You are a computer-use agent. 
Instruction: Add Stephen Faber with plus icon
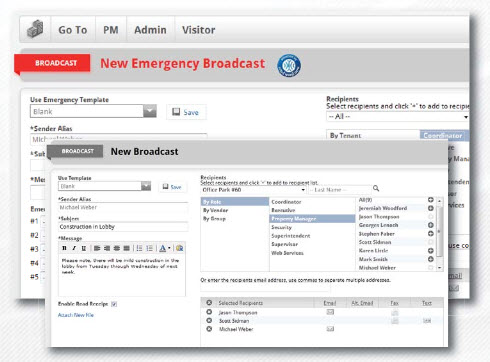coord(431,234)
